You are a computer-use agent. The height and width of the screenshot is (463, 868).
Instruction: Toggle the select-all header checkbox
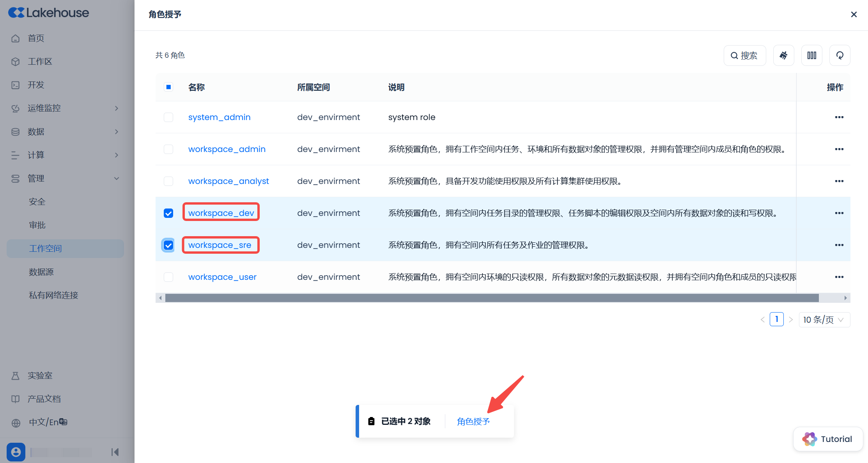point(168,87)
